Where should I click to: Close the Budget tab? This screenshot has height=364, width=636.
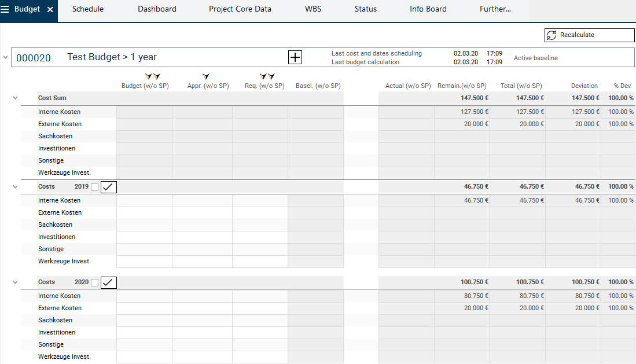coord(50,10)
